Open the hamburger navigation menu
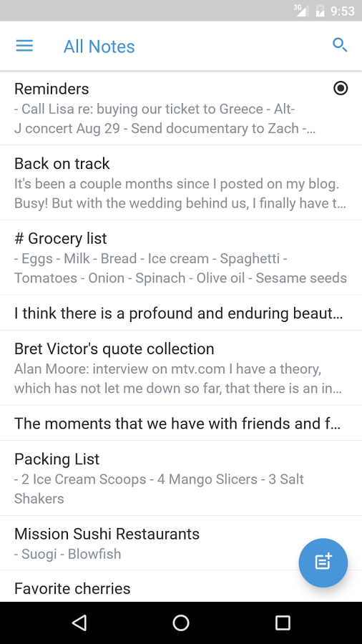362x644 pixels. 24,46
